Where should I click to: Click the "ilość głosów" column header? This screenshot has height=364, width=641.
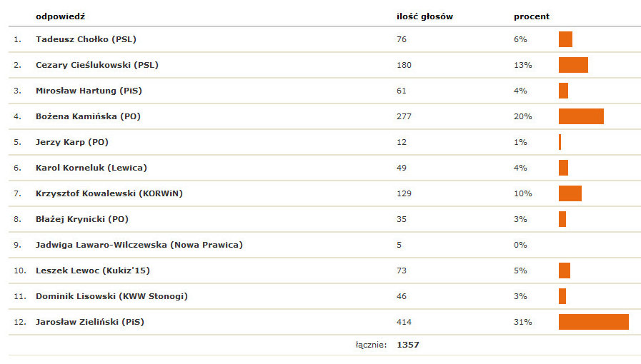(x=424, y=16)
